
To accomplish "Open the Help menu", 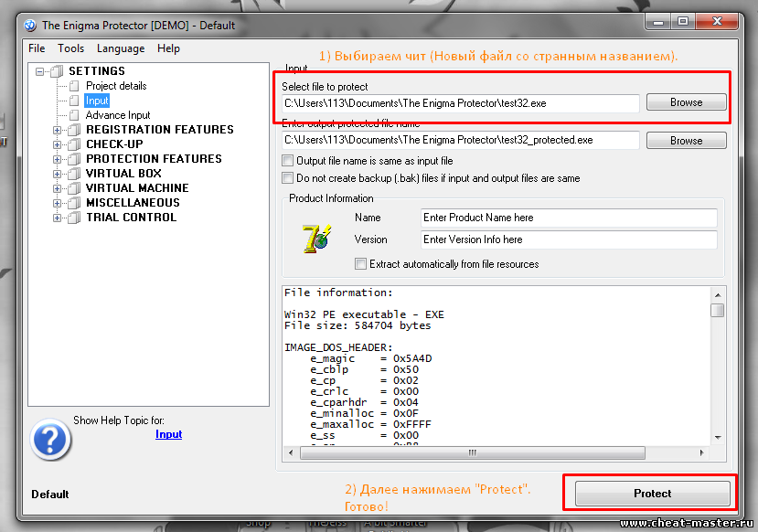I will pyautogui.click(x=169, y=48).
